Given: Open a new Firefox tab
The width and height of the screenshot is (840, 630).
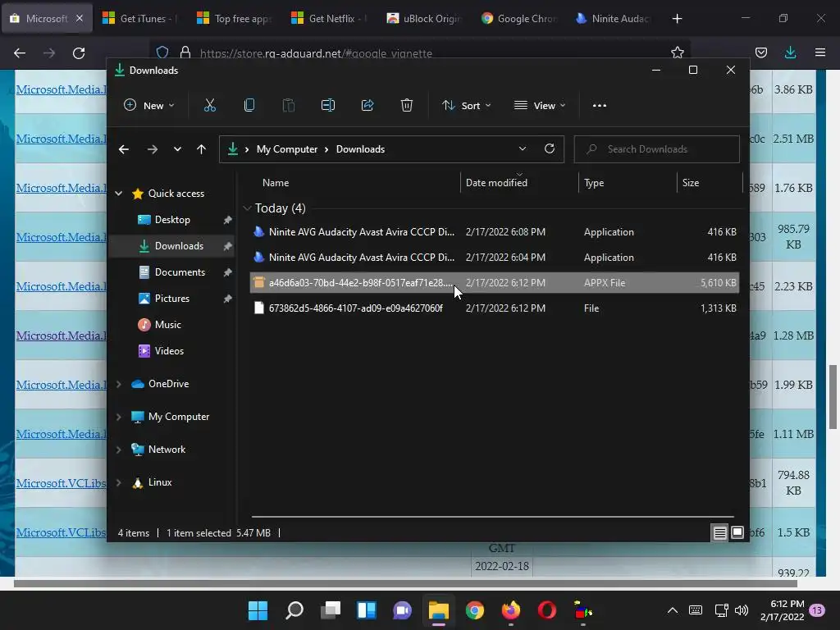Looking at the screenshot, I should pyautogui.click(x=677, y=19).
